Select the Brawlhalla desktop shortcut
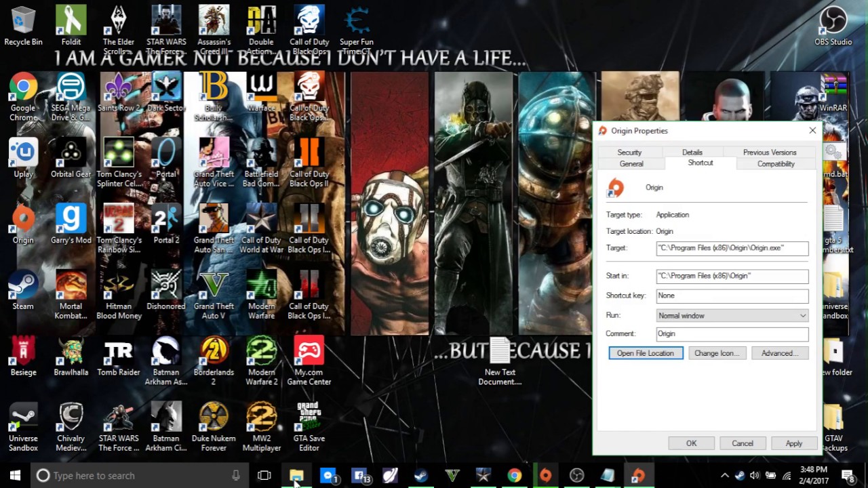The height and width of the screenshot is (488, 868). 71,357
